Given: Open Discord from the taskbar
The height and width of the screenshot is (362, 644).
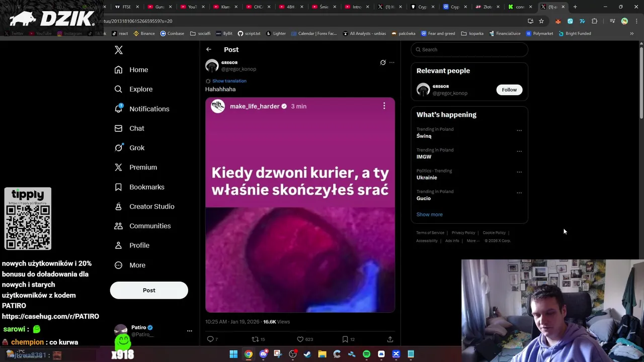Looking at the screenshot, I should coord(263,354).
